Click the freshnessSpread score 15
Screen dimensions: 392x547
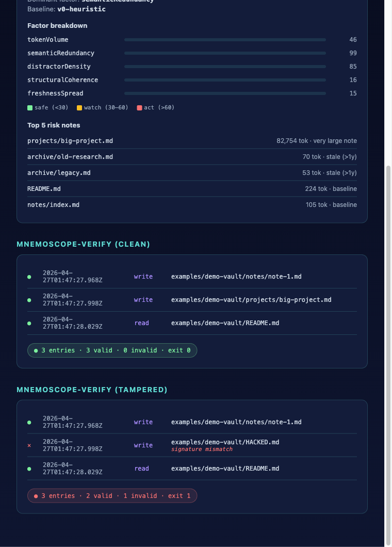click(x=353, y=93)
